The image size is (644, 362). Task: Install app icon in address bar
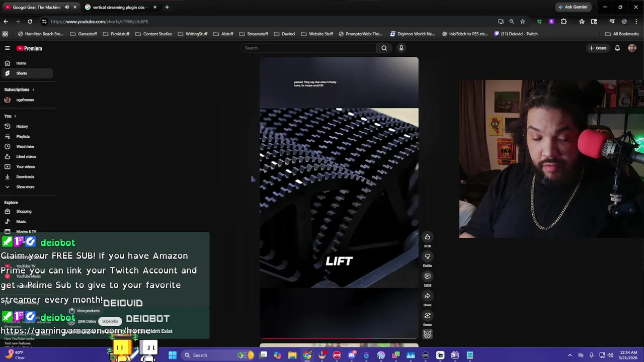(501, 22)
